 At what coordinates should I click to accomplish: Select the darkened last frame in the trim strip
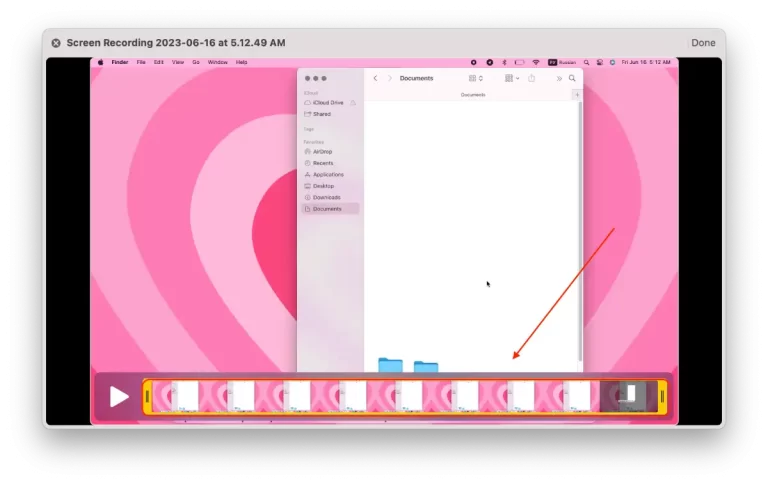628,396
